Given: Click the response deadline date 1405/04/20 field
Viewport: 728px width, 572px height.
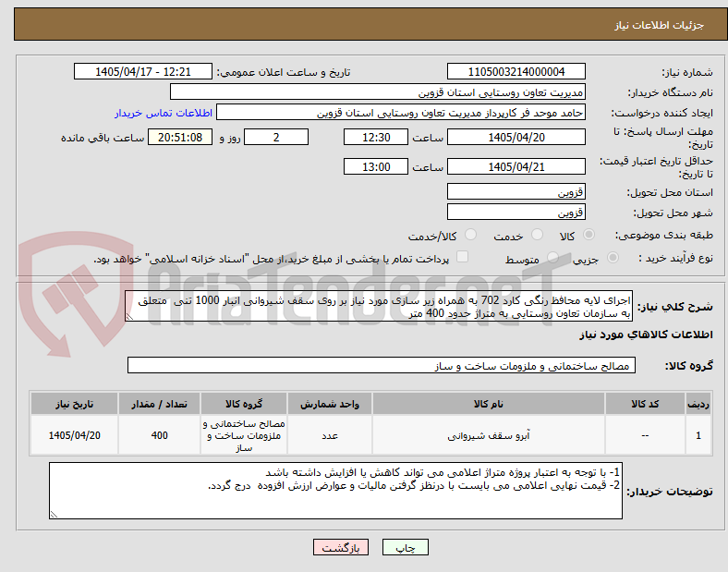Looking at the screenshot, I should 516,138.
